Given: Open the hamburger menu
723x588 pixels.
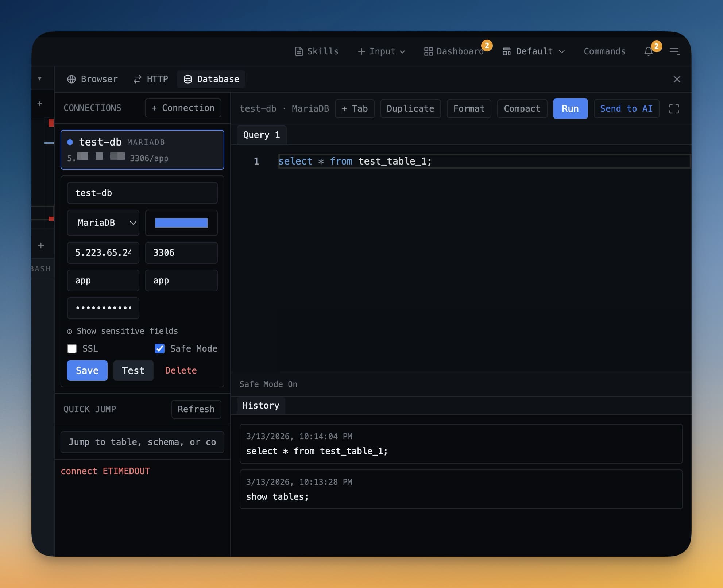Looking at the screenshot, I should click(x=675, y=51).
